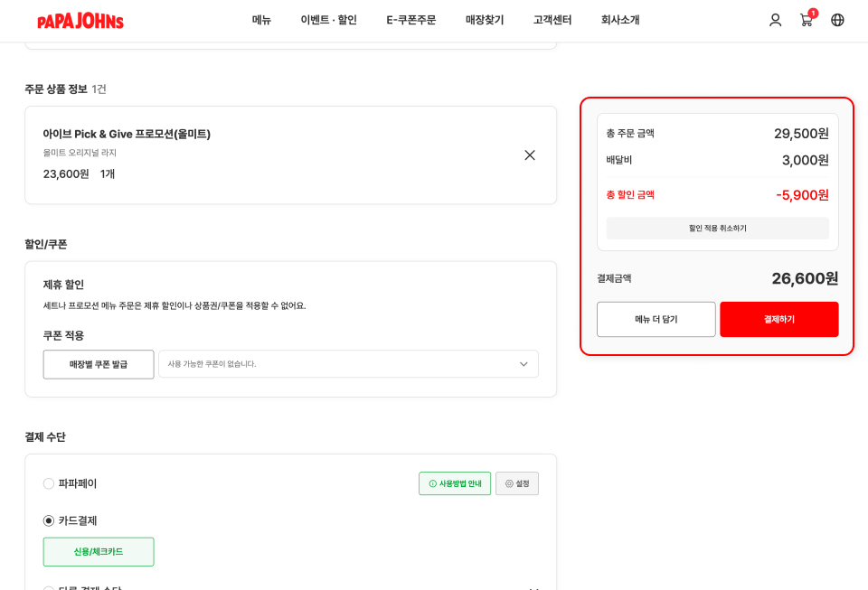Click the globe language icon
This screenshot has height=590, width=868.
tap(837, 20)
